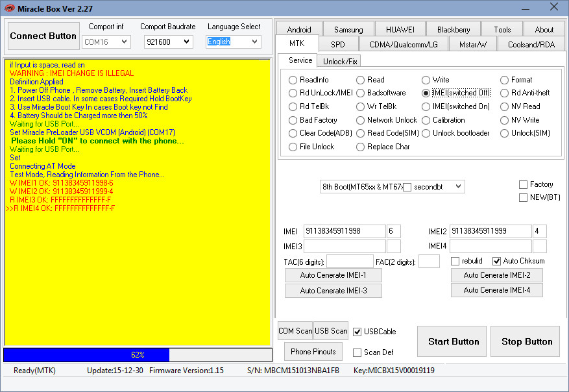Run a COM Scan
This screenshot has height=392, width=569.
295,330
